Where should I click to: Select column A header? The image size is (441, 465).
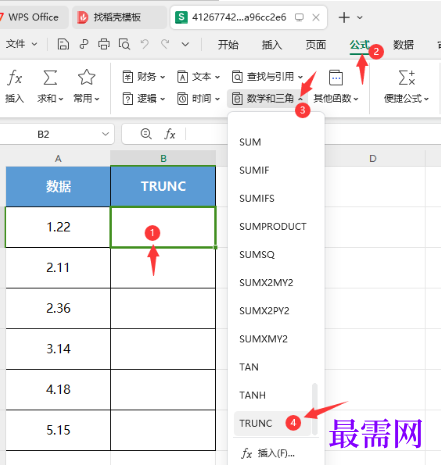click(58, 158)
